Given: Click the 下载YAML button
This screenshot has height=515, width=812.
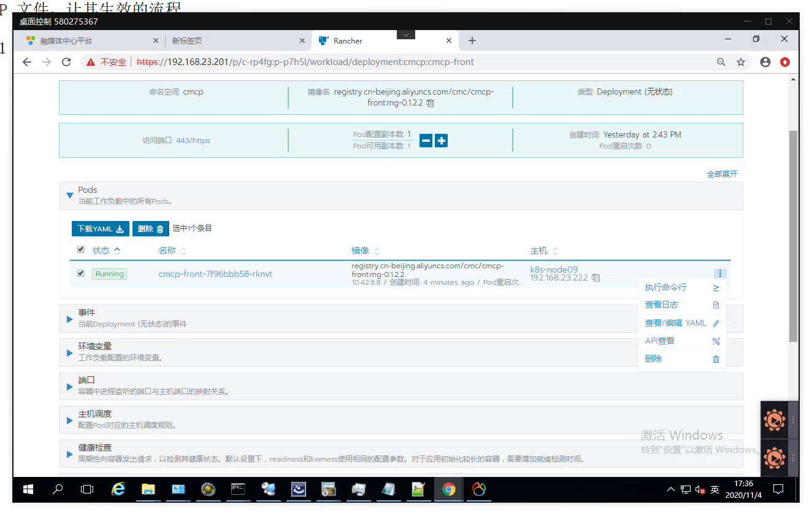Looking at the screenshot, I should click(x=101, y=229).
